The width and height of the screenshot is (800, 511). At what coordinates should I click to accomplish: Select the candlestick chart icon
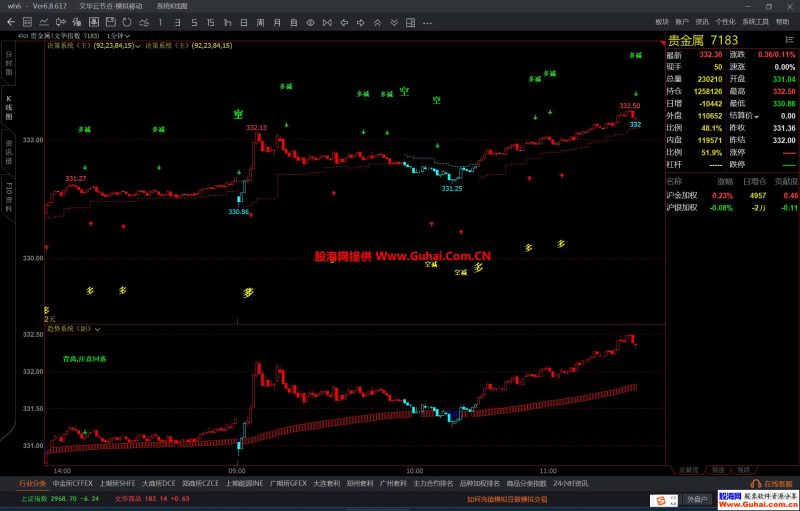(61, 22)
